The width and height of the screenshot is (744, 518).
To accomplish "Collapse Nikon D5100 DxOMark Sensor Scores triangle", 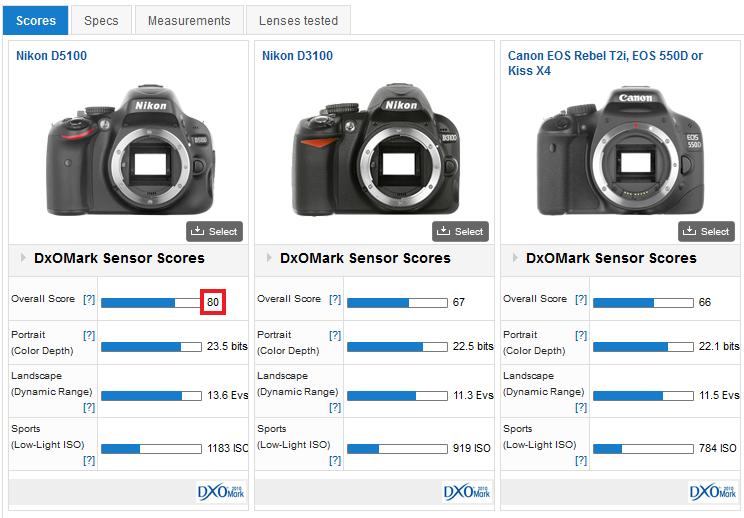I will pos(22,258).
